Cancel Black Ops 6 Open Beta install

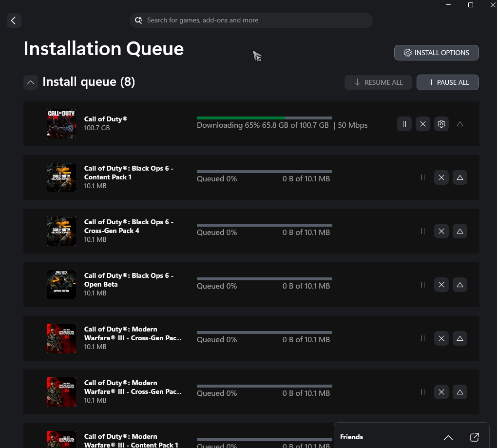tap(441, 285)
